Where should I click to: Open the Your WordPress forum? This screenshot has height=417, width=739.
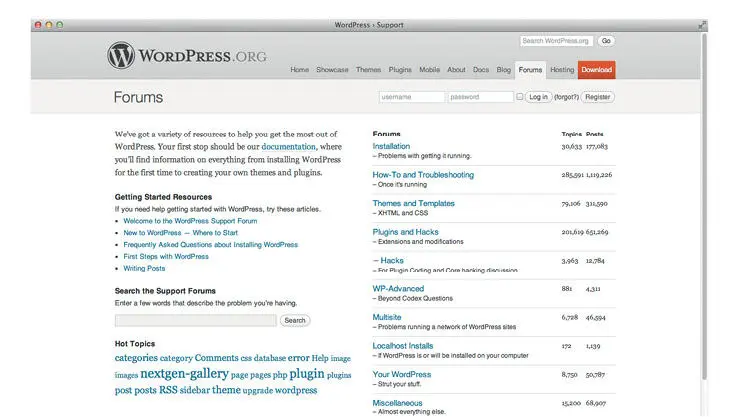[x=402, y=375]
